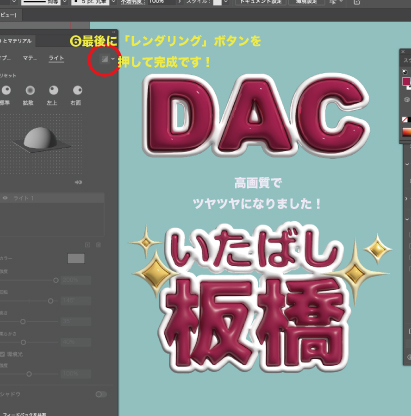This screenshot has width=411, height=416.
Task: Click the default fill and stroke icon
Action: pyautogui.click(x=405, y=72)
